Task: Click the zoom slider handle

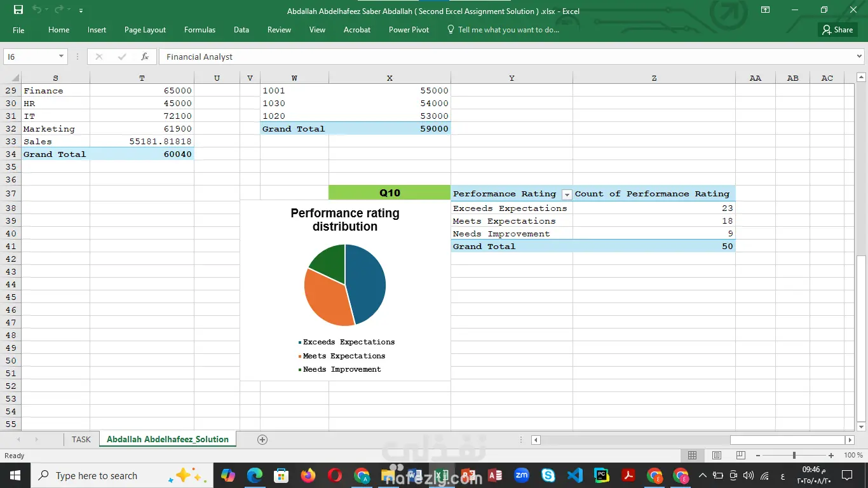Action: tap(794, 456)
